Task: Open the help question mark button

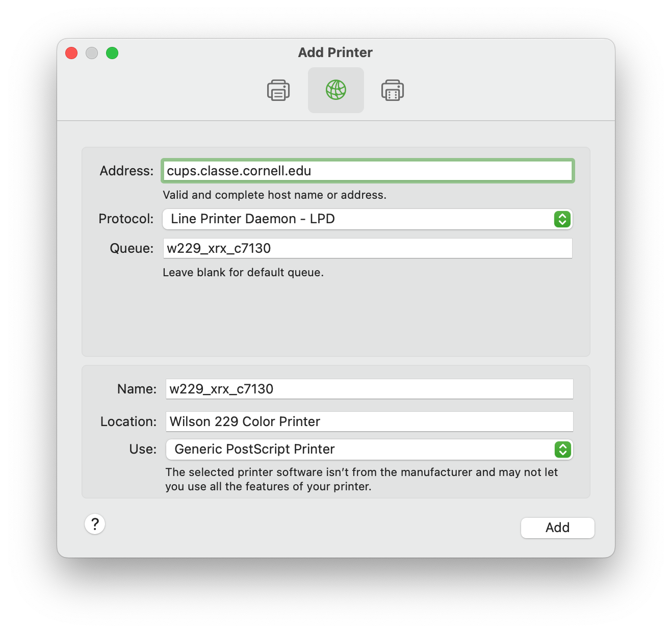Action: pos(95,524)
